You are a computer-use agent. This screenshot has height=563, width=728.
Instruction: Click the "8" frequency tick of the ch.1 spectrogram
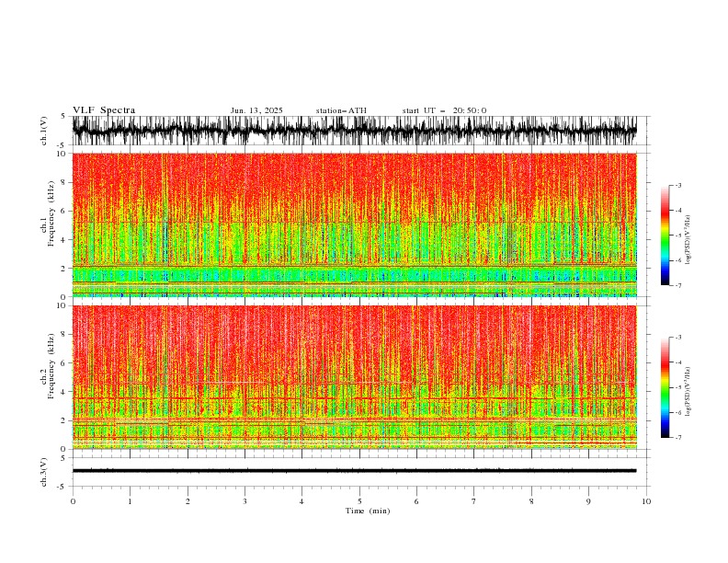(x=64, y=182)
